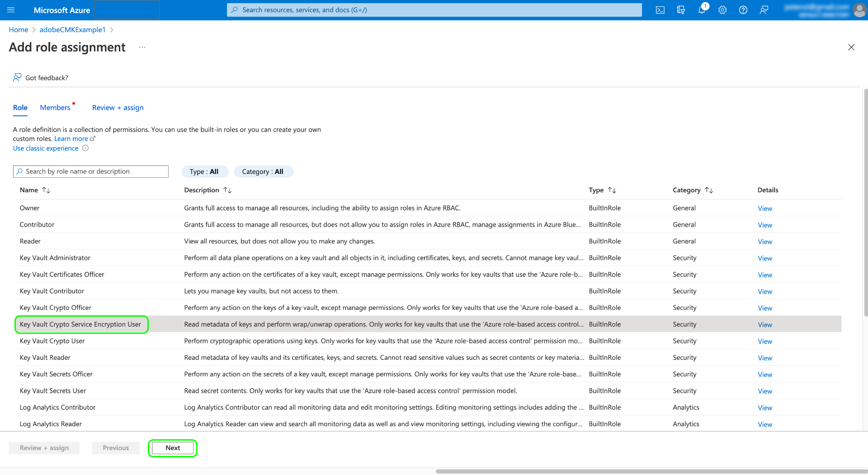Close the Add role assignment pane
Image resolution: width=868 pixels, height=475 pixels.
[x=851, y=47]
